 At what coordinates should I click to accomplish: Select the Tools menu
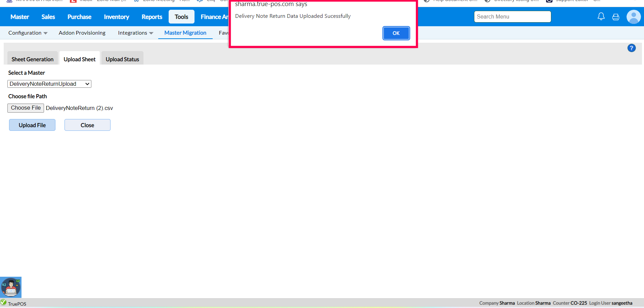(x=181, y=17)
